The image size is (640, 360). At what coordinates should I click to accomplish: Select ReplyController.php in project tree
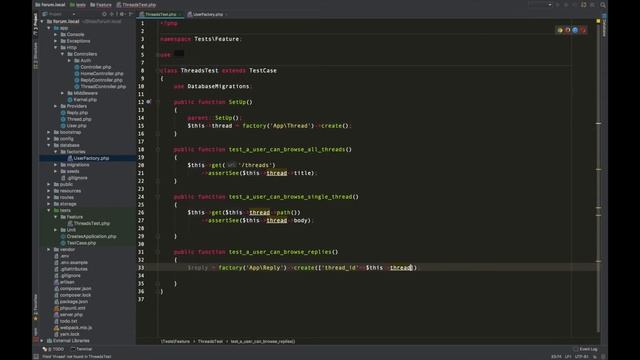(101, 80)
